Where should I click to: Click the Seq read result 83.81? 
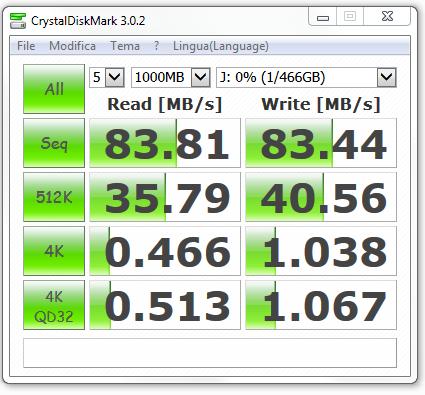pos(165,143)
